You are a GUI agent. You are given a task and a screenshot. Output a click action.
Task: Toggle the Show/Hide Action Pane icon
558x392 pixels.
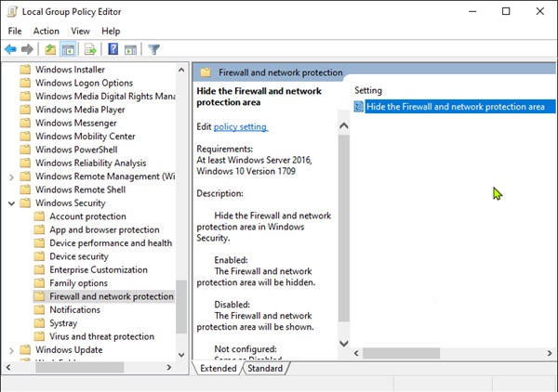(x=130, y=49)
